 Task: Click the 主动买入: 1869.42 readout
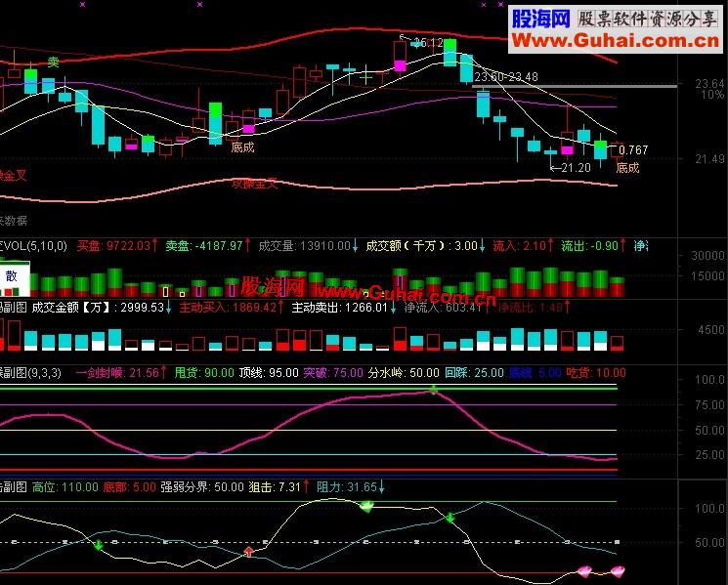click(232, 307)
